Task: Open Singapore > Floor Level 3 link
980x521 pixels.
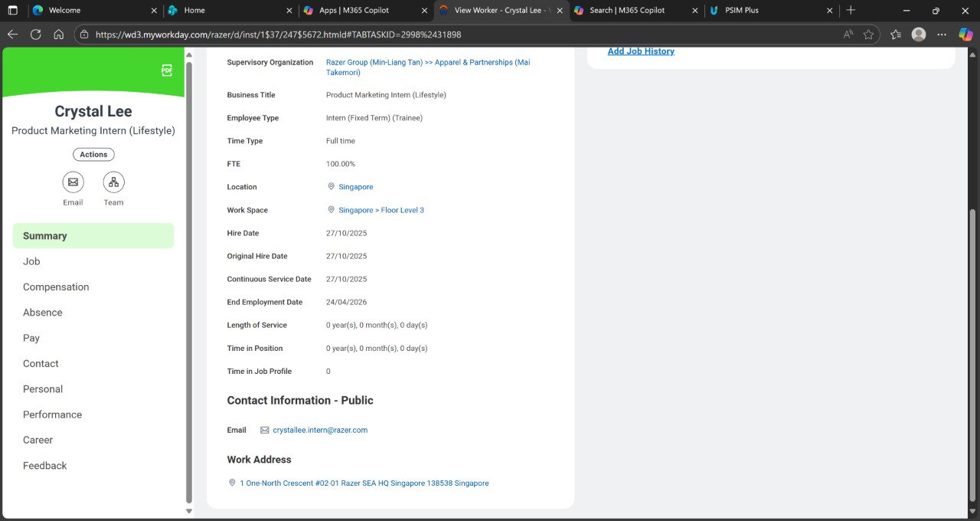Action: (381, 210)
